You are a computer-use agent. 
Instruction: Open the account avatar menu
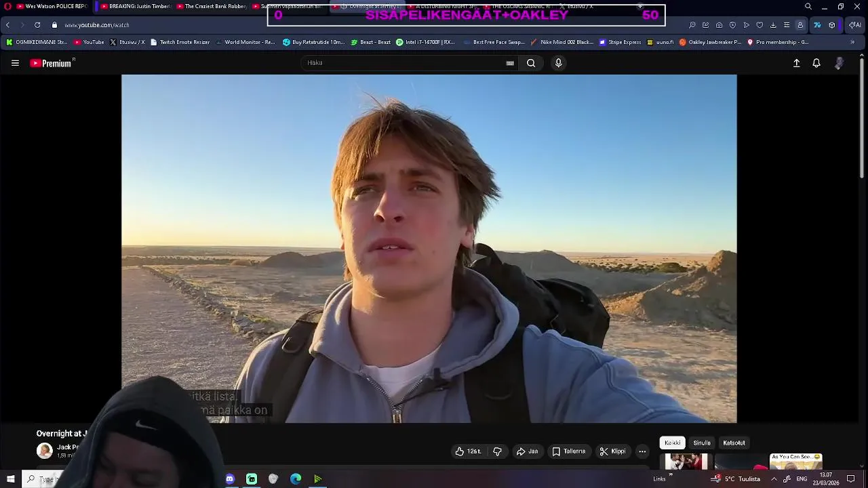pyautogui.click(x=839, y=63)
